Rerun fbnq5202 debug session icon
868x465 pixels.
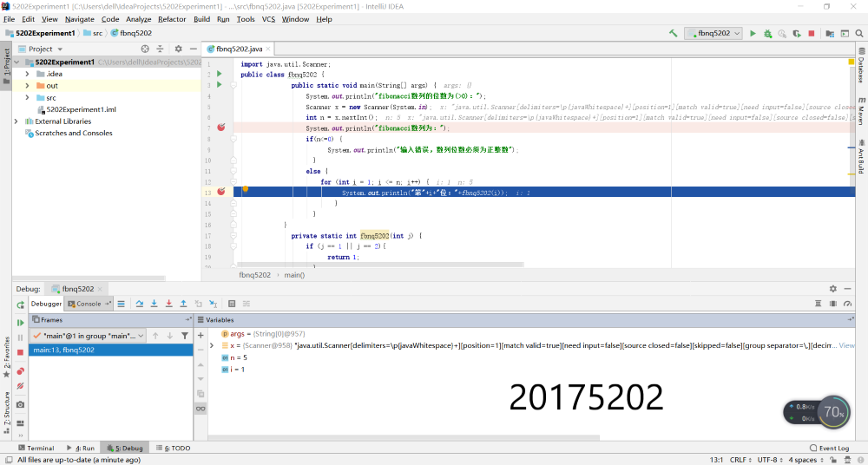coord(21,305)
